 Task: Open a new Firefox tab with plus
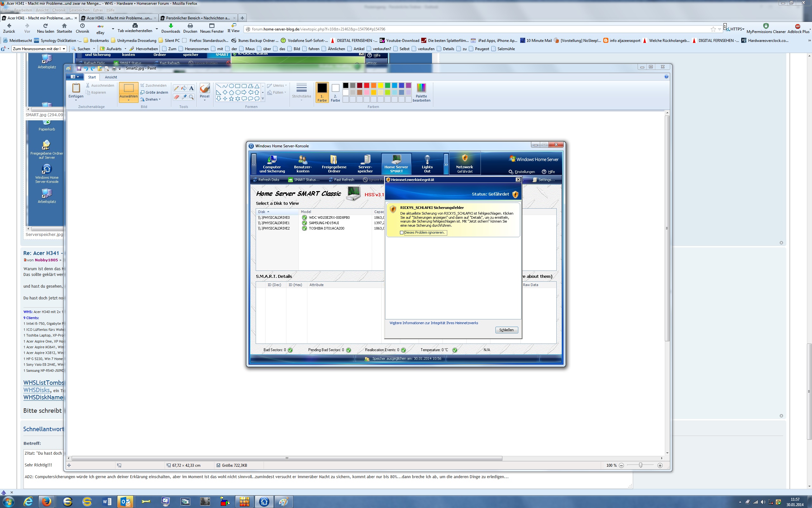coord(242,18)
